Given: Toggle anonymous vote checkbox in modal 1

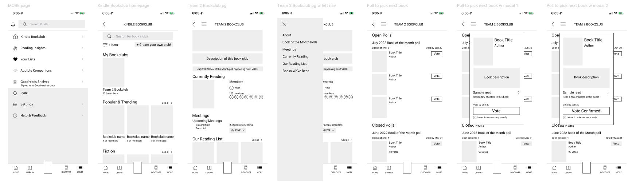Looking at the screenshot, I should point(475,118).
